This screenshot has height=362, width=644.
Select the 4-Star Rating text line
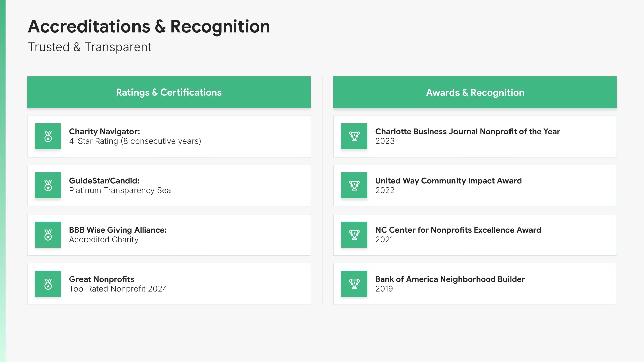(x=135, y=141)
